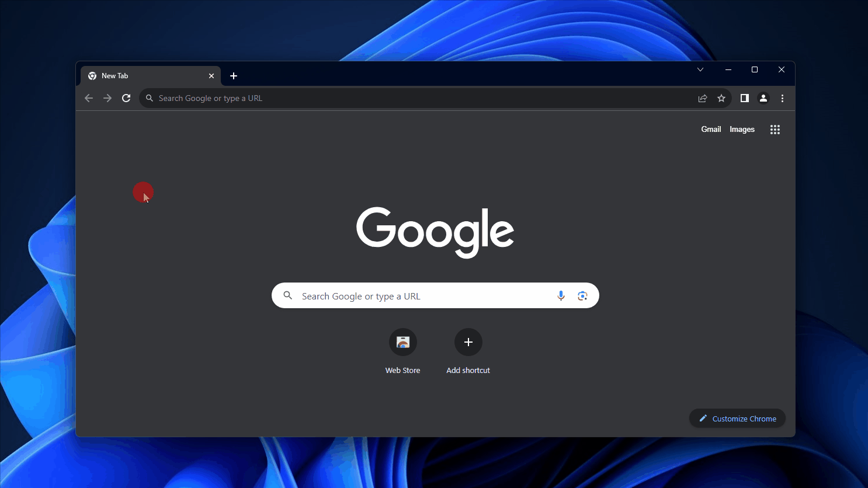Open the user profile menu

763,98
